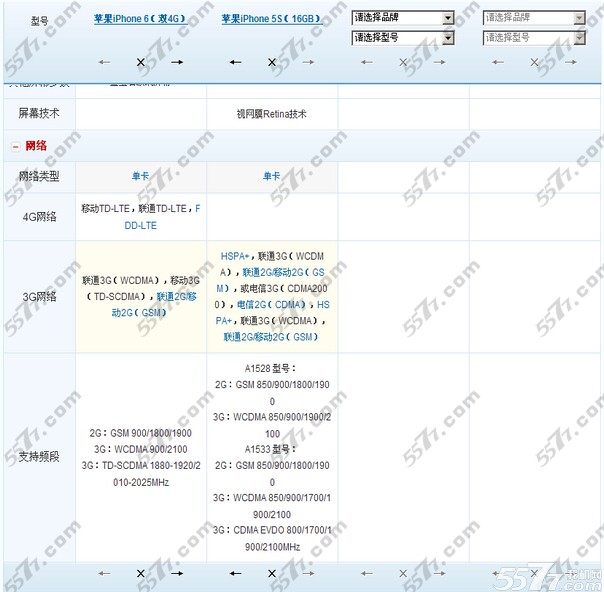This screenshot has width=604, height=592.
Task: Open 苹果iPhone 5S (16GB) link
Action: (272, 18)
